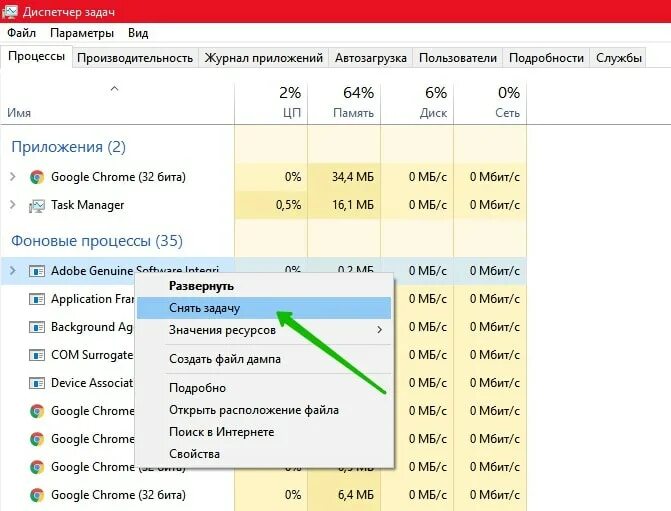Select the Task Manager row name
This screenshot has width=671, height=511.
point(87,205)
